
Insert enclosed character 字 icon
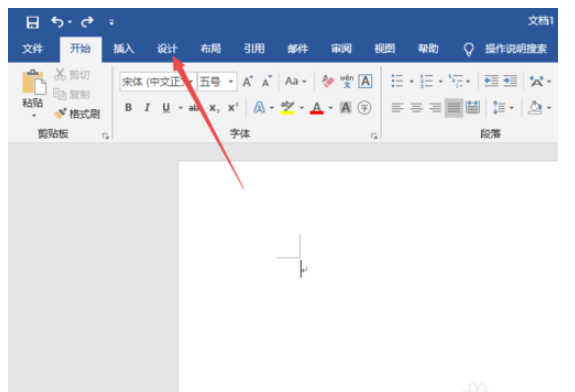pos(364,107)
